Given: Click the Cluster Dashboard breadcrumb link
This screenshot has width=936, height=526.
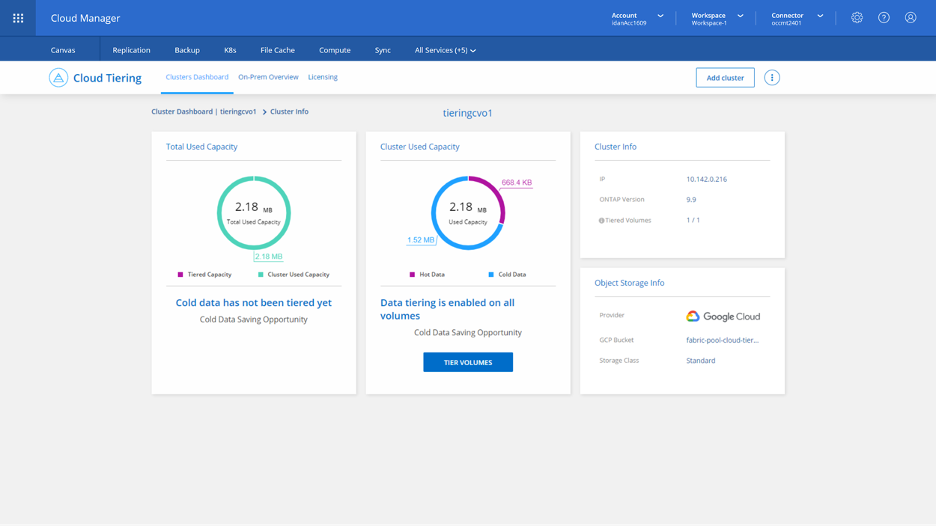Looking at the screenshot, I should [181, 112].
